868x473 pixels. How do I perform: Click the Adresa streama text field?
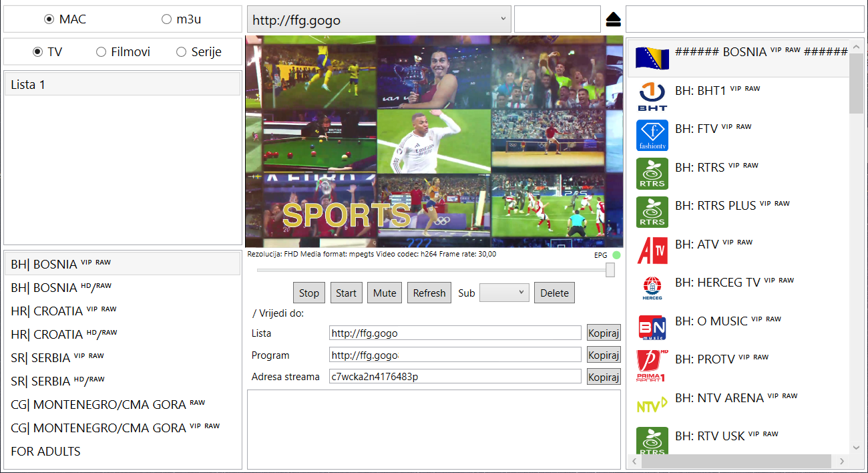tap(455, 377)
